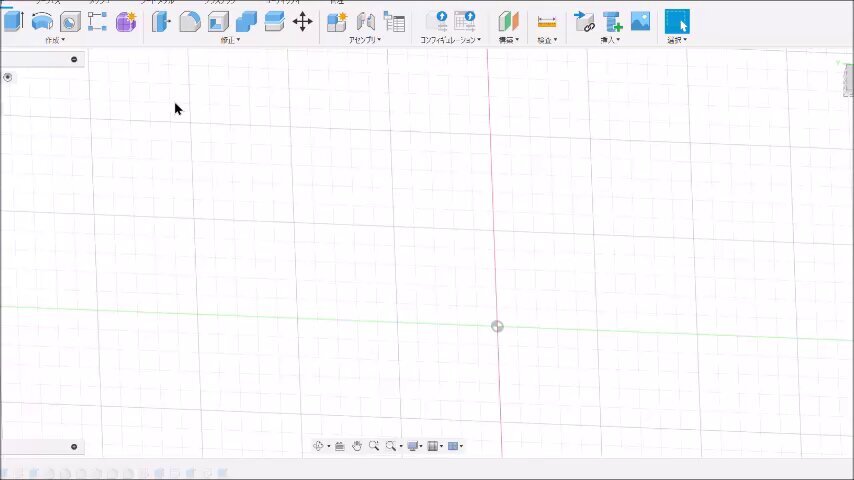
Task: Click the Insert Derive link icon
Action: [584, 22]
